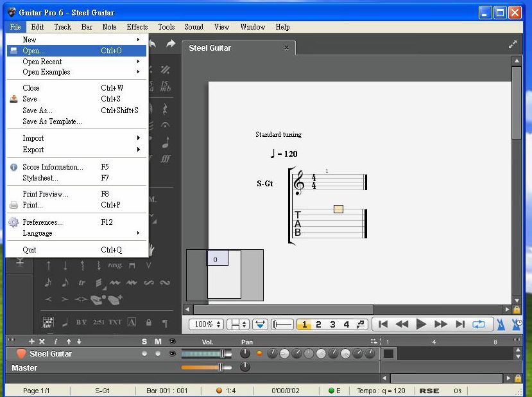This screenshot has height=397, width=532.
Task: Insert text with the TXT icon
Action: [115, 322]
